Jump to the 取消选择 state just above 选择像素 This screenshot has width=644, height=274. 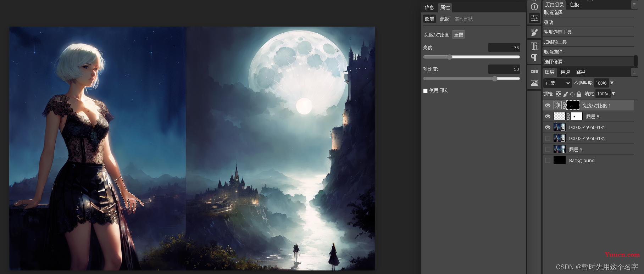(x=589, y=52)
